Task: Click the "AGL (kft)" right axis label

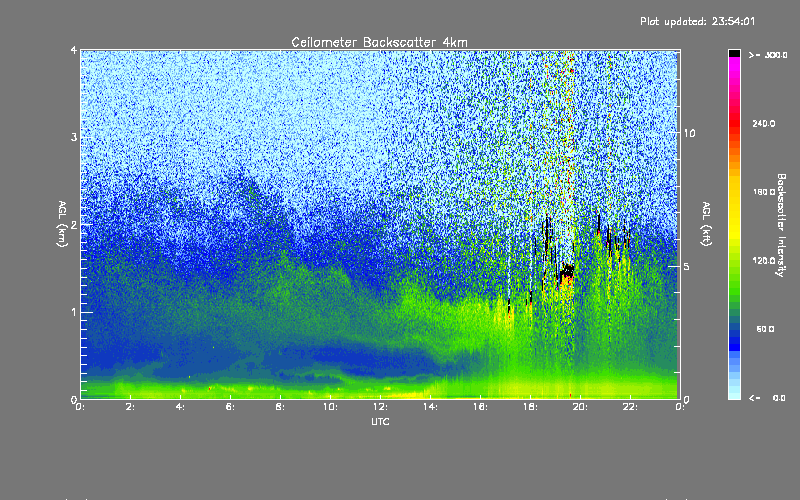Action: [x=706, y=224]
